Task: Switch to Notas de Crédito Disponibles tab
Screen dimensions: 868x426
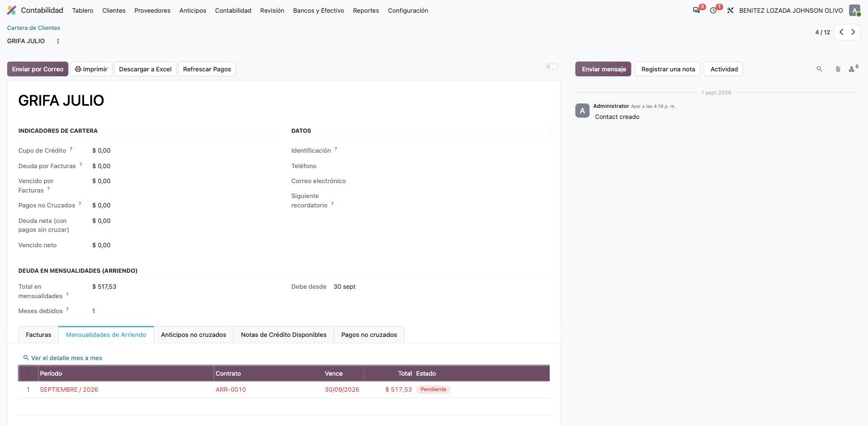Action: pyautogui.click(x=283, y=335)
